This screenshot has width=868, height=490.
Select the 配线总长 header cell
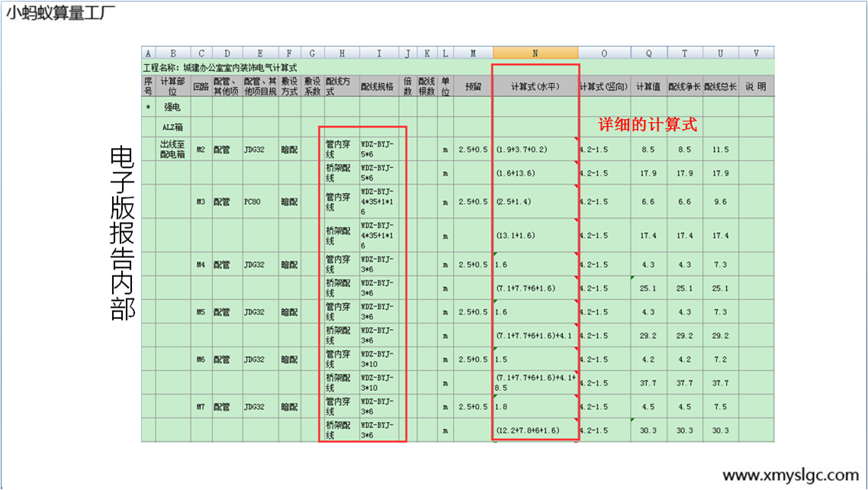tap(720, 86)
